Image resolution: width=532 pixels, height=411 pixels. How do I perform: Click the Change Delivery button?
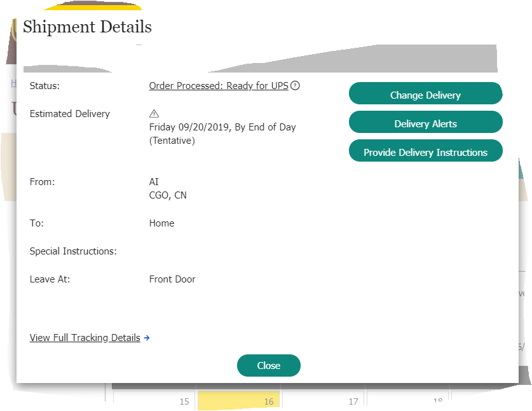click(x=425, y=94)
